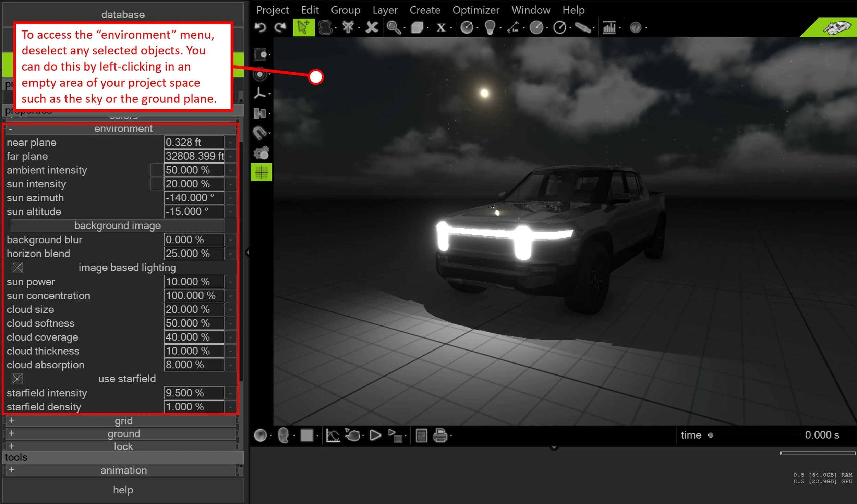Click the undo arrow icon
This screenshot has width=857, height=504.
[x=260, y=27]
